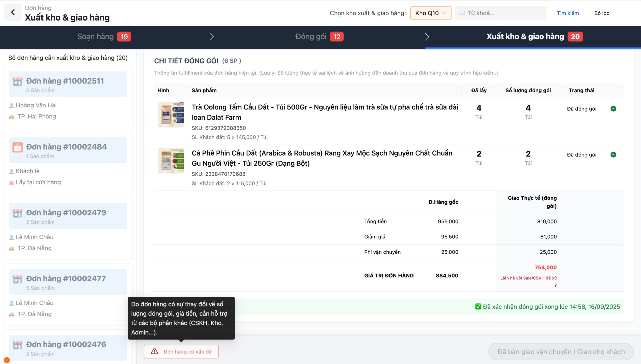Click the green checkbox beside packing confirmation time

pyautogui.click(x=478, y=306)
